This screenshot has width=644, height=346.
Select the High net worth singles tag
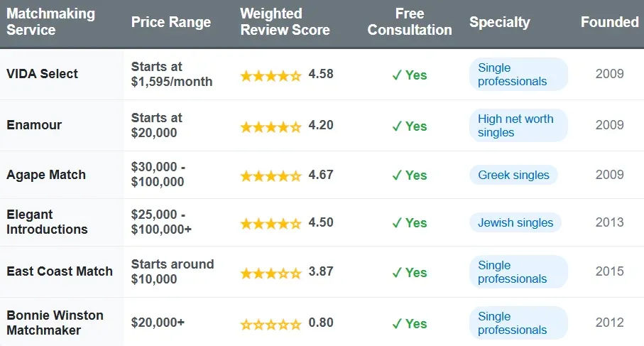(x=518, y=126)
